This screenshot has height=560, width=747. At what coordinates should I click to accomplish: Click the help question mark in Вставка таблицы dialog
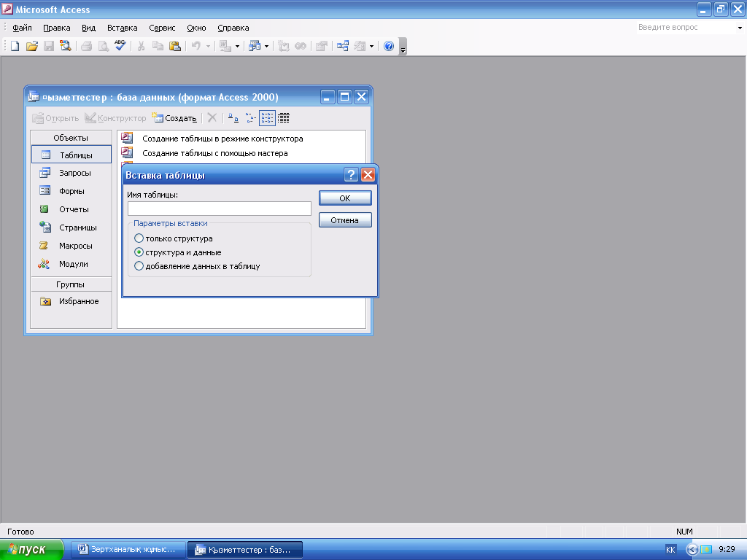(351, 175)
